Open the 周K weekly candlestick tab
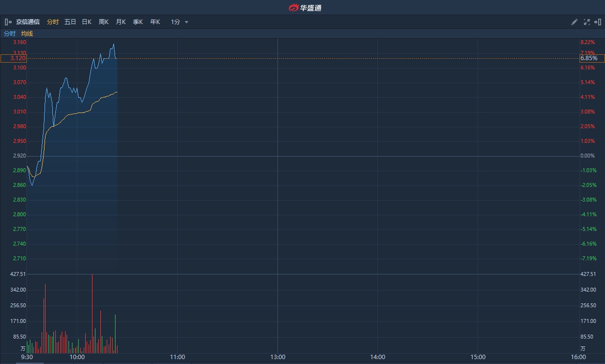 tap(104, 22)
